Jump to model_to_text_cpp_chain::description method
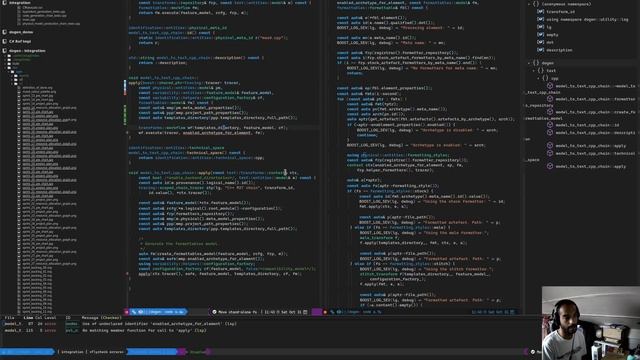The height and width of the screenshot is (360, 640). 595,133
